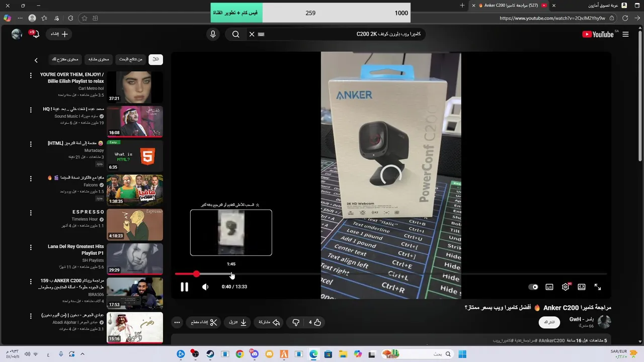The width and height of the screenshot is (644, 362).
Task: Add page to favorites star icon
Action: point(84,18)
